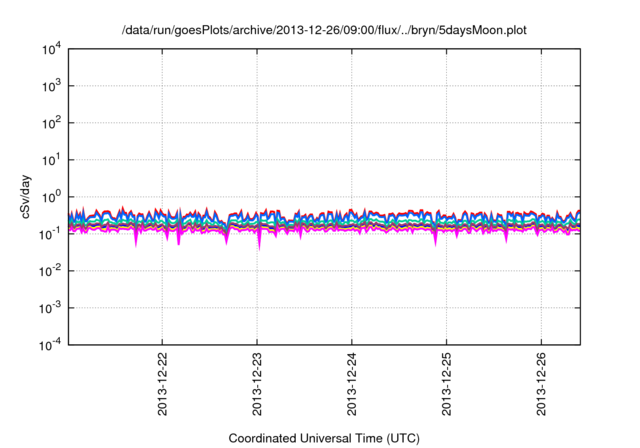Screen dimensions: 640x448
Task: Click the 2013-12-23 date tick label
Action: [x=257, y=384]
